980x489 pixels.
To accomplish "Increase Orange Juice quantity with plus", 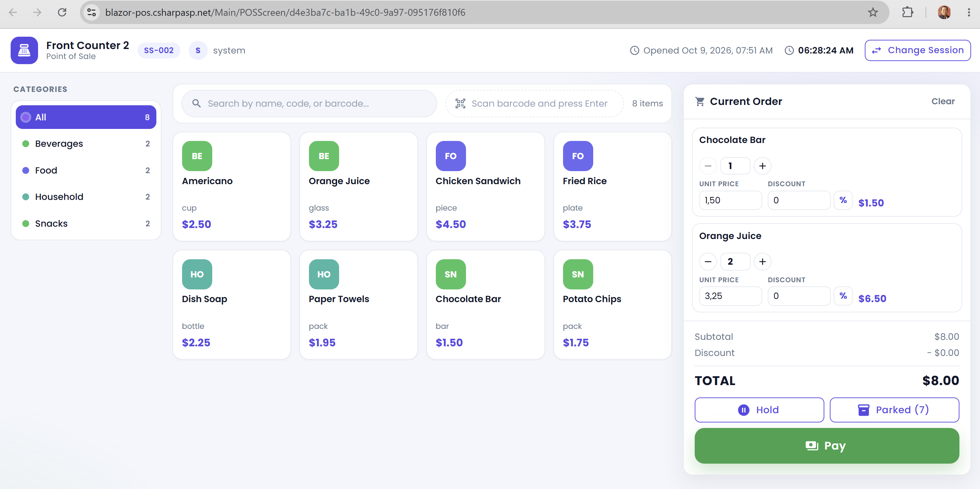I will [x=762, y=261].
